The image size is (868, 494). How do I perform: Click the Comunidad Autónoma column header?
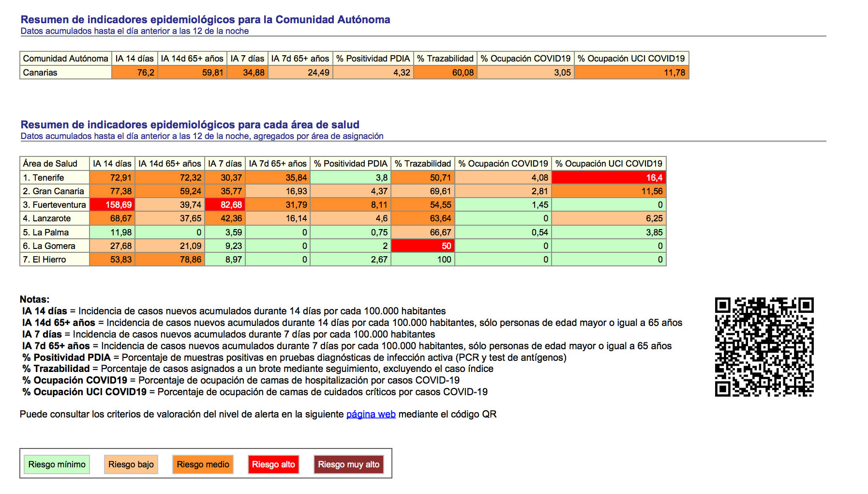(x=66, y=59)
